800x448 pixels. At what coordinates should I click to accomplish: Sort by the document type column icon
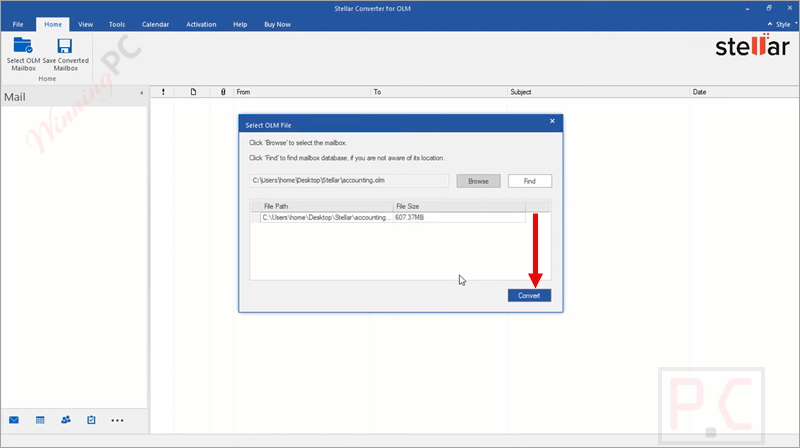click(x=193, y=92)
